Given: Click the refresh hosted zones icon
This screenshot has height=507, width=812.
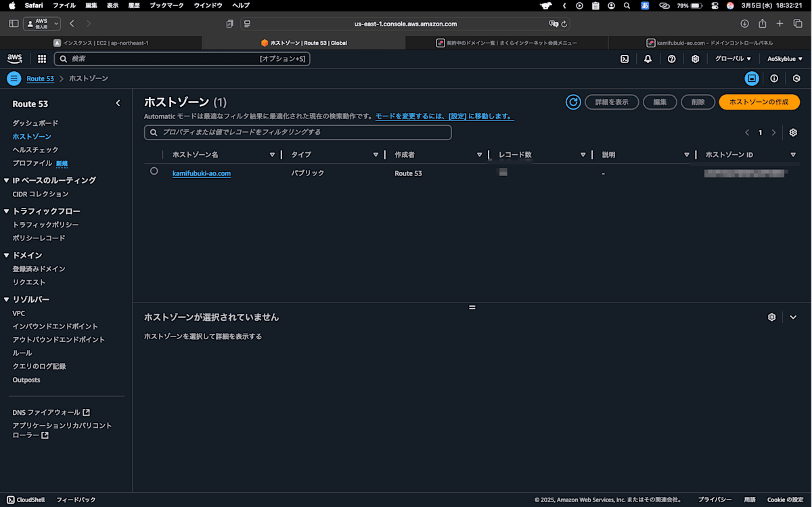Looking at the screenshot, I should click(572, 102).
